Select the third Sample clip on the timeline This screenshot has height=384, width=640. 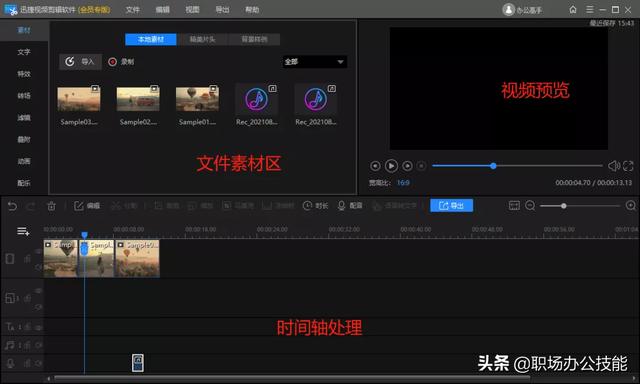(x=138, y=258)
